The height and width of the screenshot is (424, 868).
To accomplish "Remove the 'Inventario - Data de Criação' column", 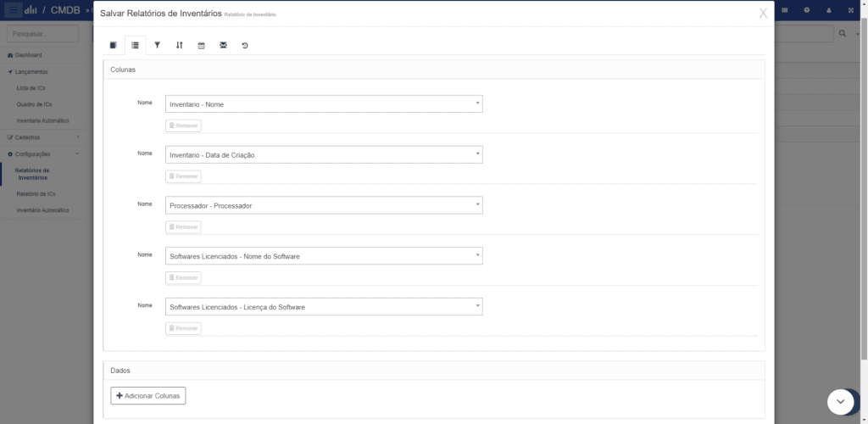I will coord(183,176).
